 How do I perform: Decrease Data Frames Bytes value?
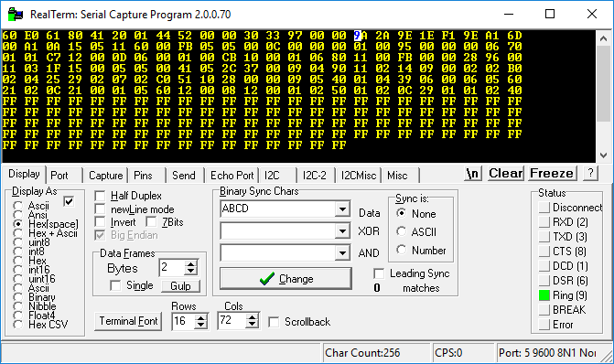point(190,272)
